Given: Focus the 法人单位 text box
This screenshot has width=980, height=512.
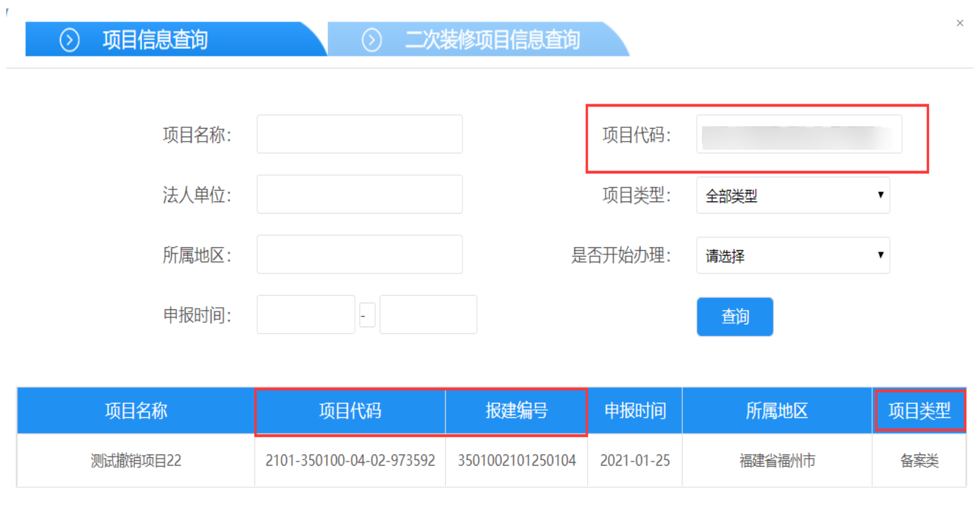Looking at the screenshot, I should pyautogui.click(x=360, y=194).
